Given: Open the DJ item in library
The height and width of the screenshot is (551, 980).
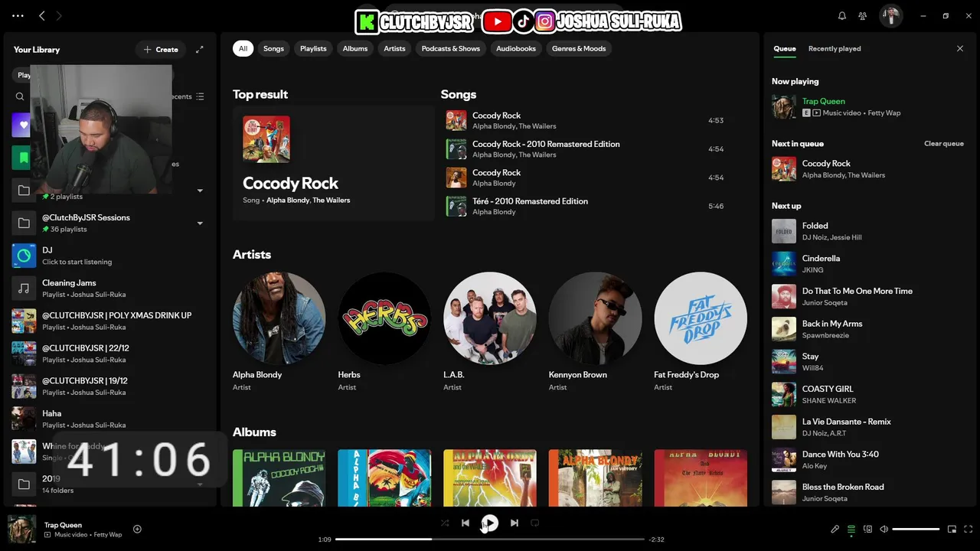Looking at the screenshot, I should click(x=110, y=256).
